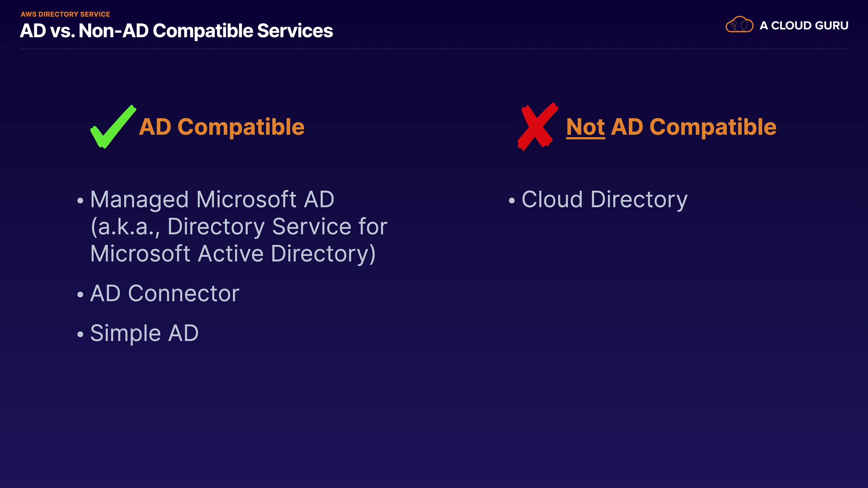Click the thin divider line under the title

[434, 49]
